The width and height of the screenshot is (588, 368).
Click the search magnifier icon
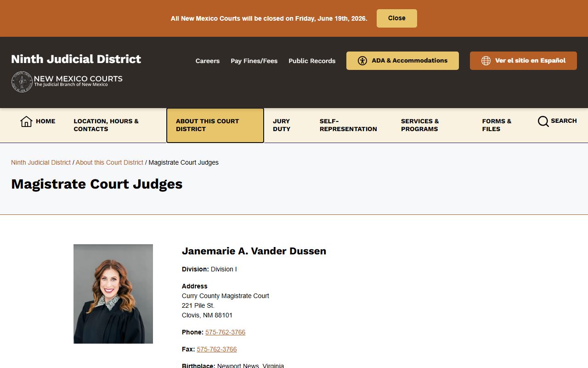(543, 121)
